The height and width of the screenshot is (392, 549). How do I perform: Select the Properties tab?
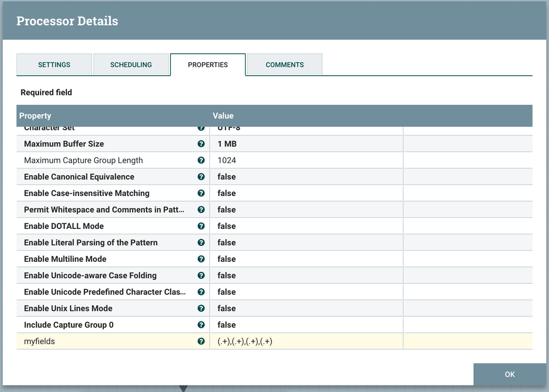pyautogui.click(x=208, y=65)
